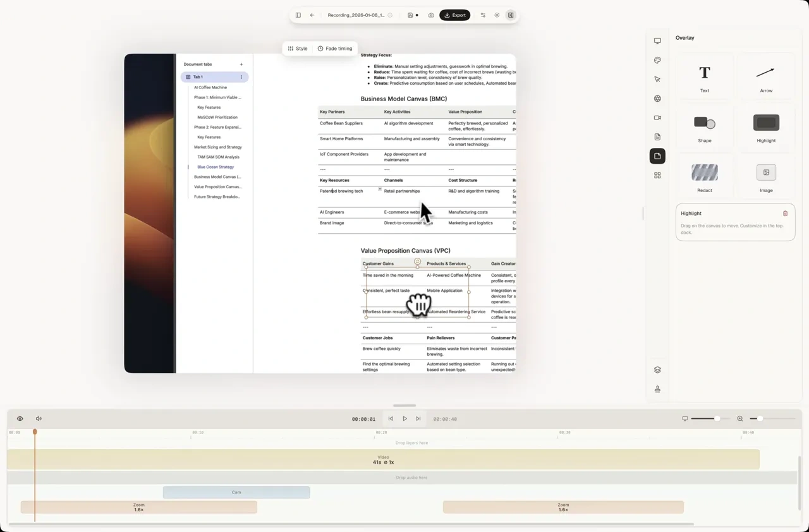This screenshot has width=809, height=532.
Task: Select the first Zoom 1.6× clip
Action: 138,507
